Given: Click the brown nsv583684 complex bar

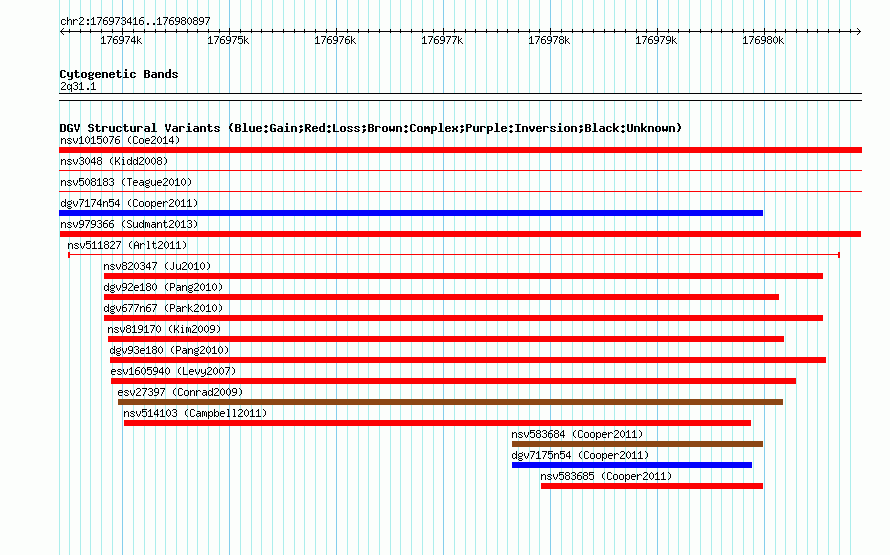Looking at the screenshot, I should point(637,444).
